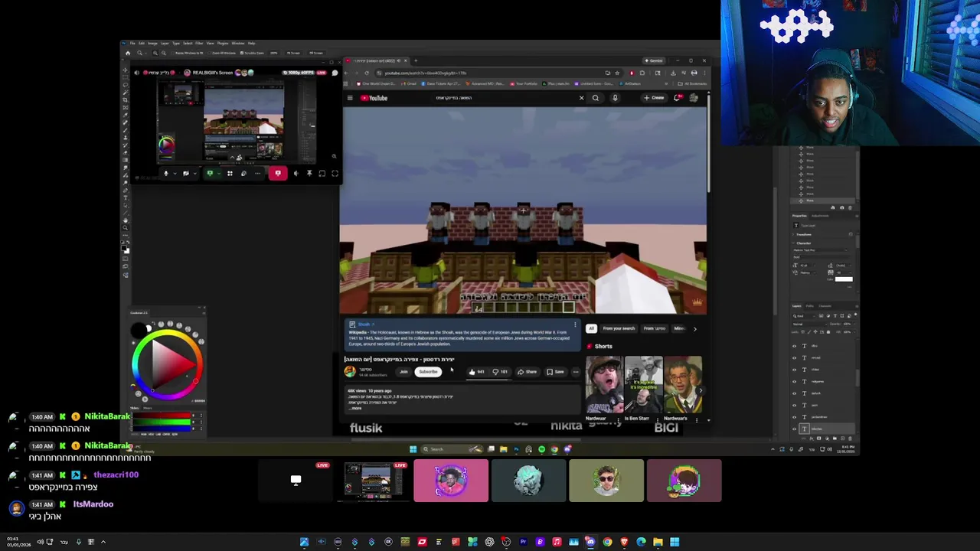Pick a shade in the color triangle
Viewport: 980px width, 551px height.
[x=165, y=366]
